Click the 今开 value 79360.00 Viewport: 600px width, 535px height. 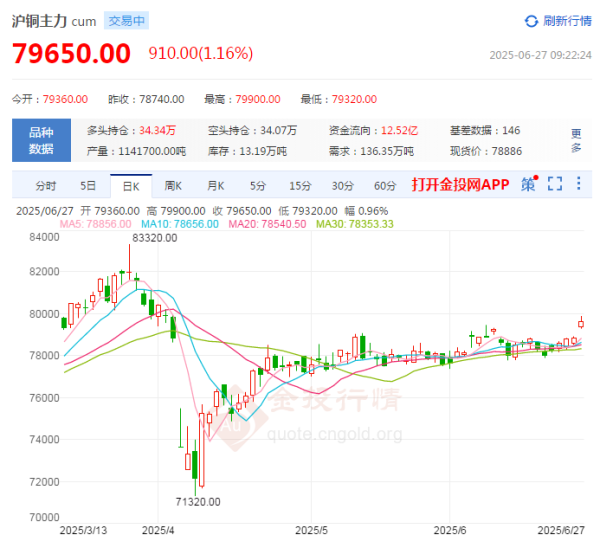pos(65,99)
